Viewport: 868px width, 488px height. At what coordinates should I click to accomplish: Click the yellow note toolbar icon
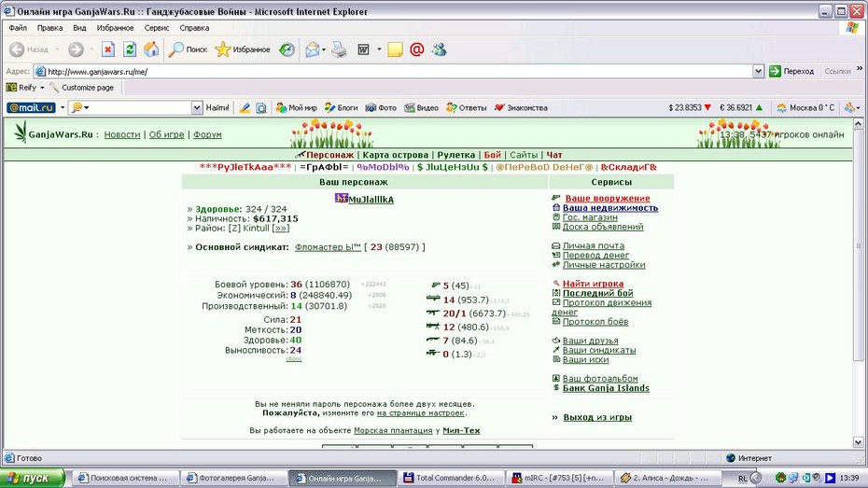click(x=395, y=49)
